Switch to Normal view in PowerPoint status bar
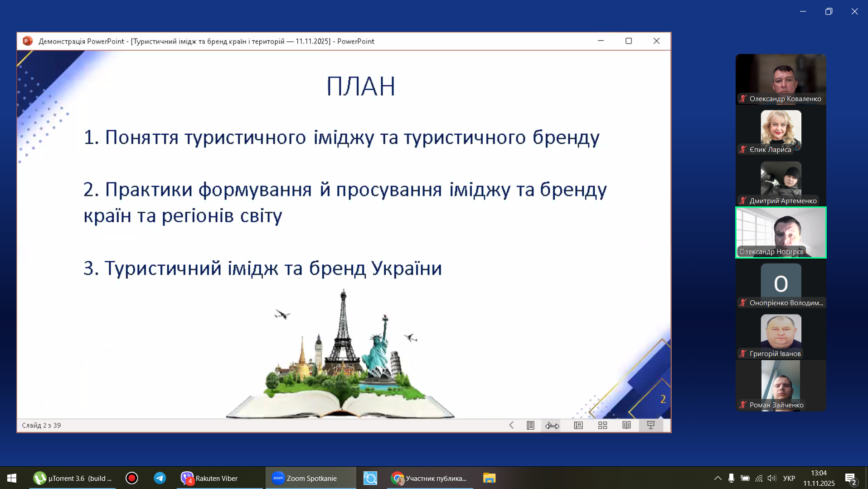868x489 pixels. coord(578,425)
